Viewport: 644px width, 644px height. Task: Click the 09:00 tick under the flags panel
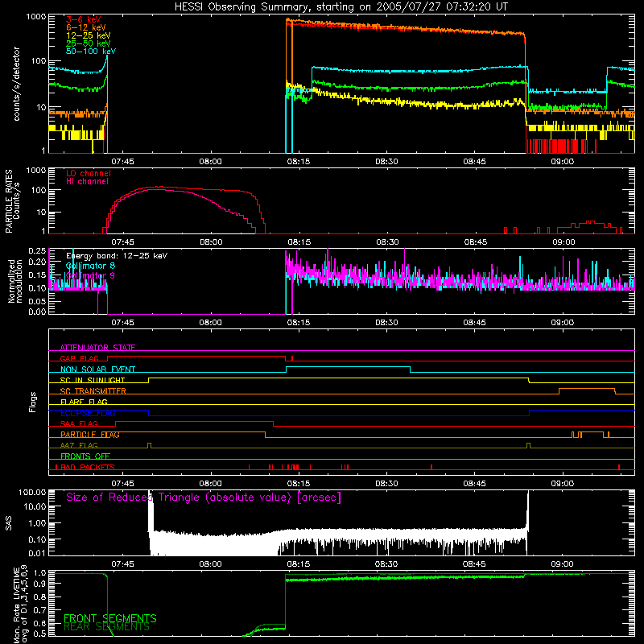click(x=562, y=484)
